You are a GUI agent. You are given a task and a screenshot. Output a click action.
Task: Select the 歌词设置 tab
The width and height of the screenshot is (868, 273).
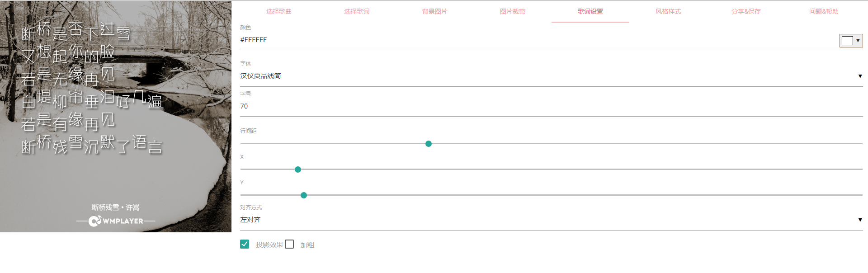(x=590, y=11)
